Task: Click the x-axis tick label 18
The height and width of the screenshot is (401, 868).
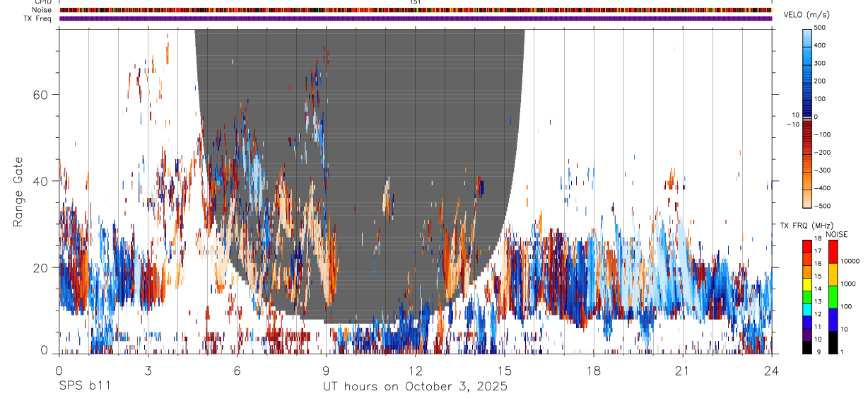Action: pyautogui.click(x=593, y=371)
